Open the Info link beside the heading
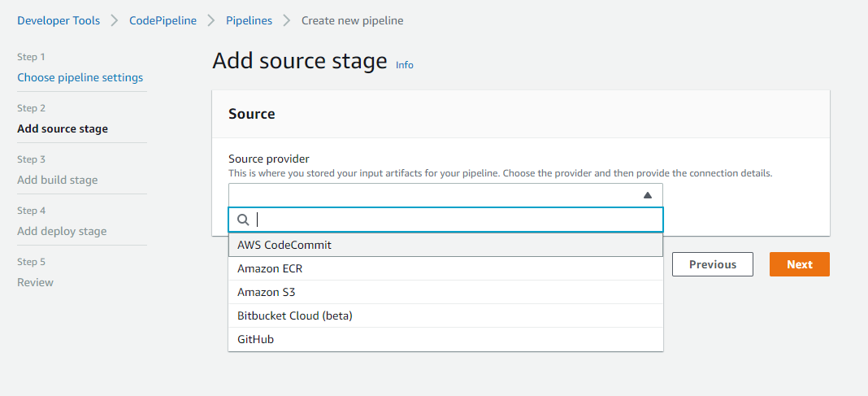The image size is (868, 396). (x=404, y=65)
